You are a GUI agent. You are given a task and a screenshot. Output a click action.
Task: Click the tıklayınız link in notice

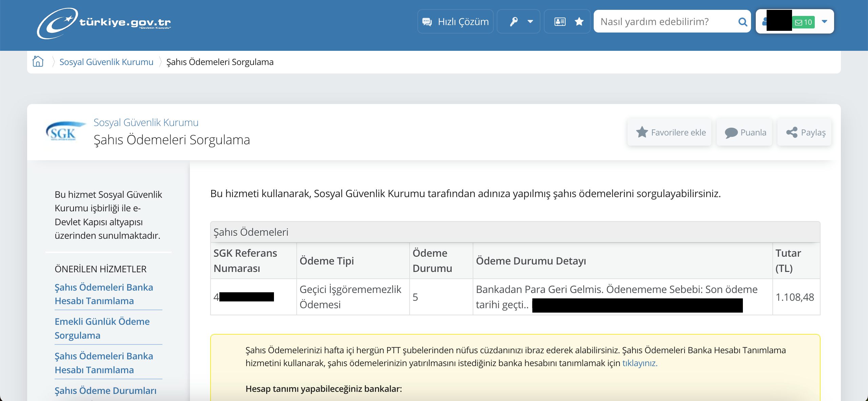pos(639,363)
